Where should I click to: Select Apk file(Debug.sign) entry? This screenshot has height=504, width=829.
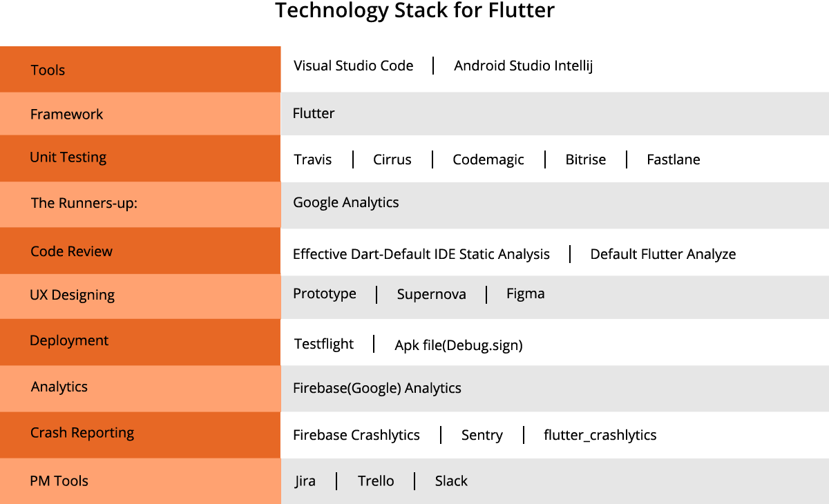click(x=458, y=345)
